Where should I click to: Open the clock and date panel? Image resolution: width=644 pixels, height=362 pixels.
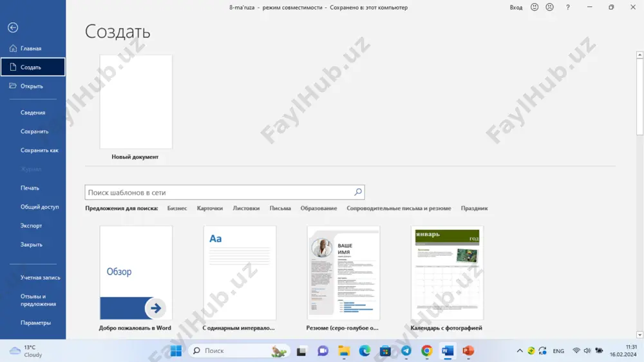[x=623, y=351]
